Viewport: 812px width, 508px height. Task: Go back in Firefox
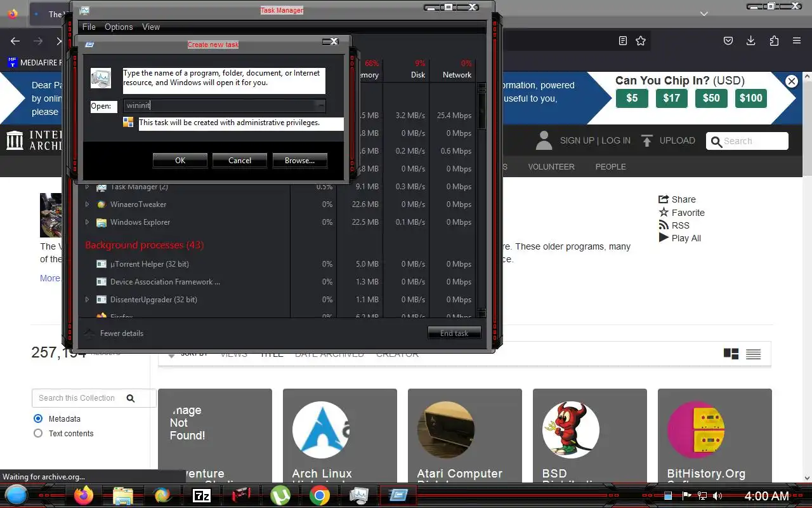[x=15, y=41]
